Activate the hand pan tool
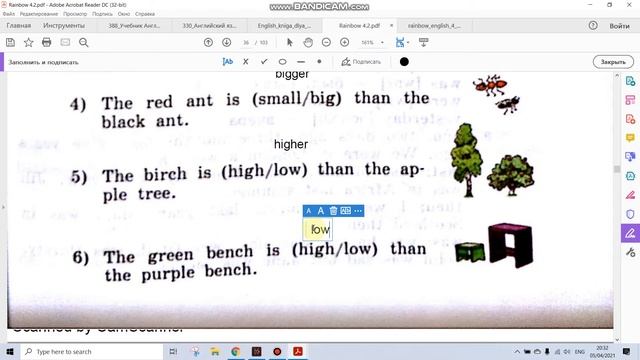Image resolution: width=640 pixels, height=360 pixels. [x=308, y=42]
